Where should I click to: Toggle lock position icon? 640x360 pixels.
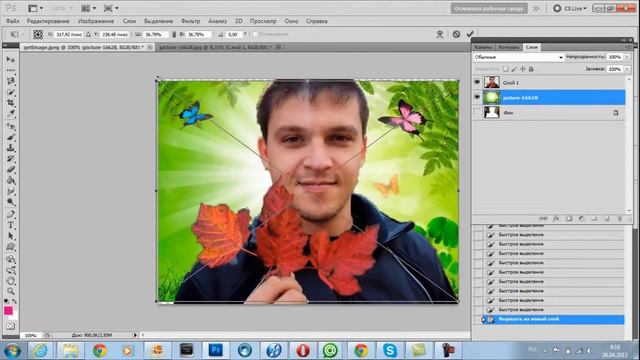(522, 69)
